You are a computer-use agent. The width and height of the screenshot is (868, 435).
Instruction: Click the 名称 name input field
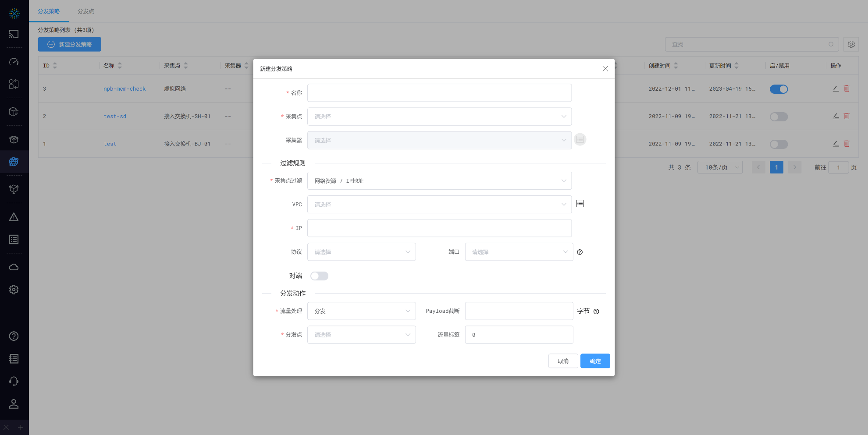coord(439,93)
